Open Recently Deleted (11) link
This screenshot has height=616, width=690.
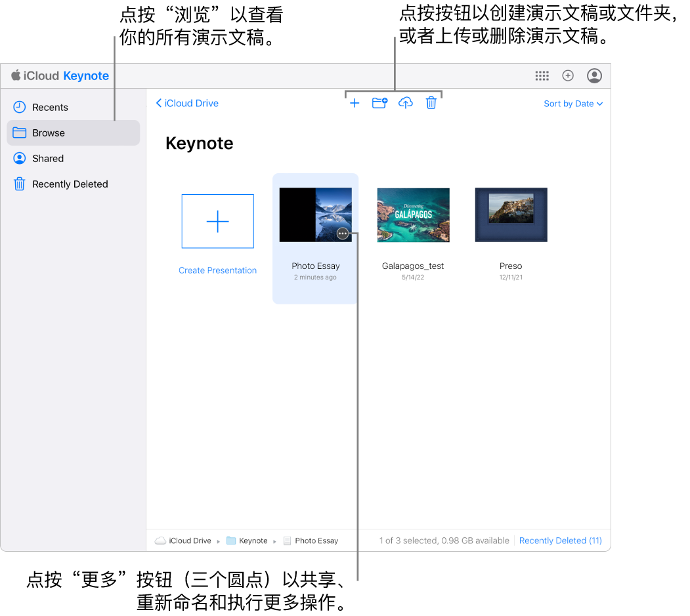pyautogui.click(x=560, y=541)
